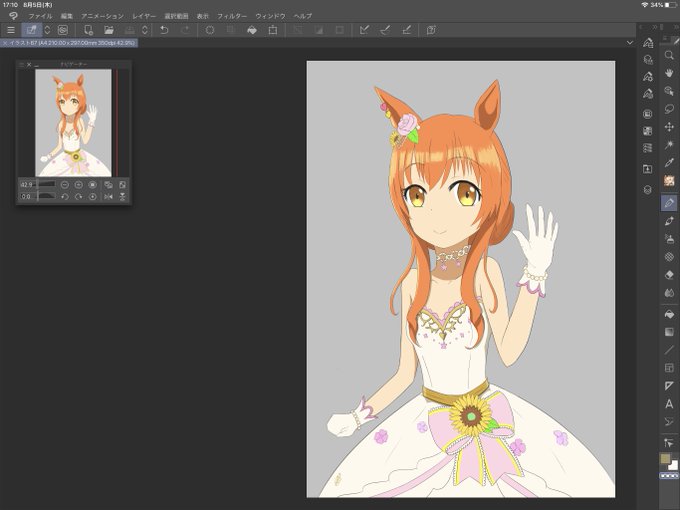
Task: Open the レイヤー (Layer) menu
Action: [144, 16]
